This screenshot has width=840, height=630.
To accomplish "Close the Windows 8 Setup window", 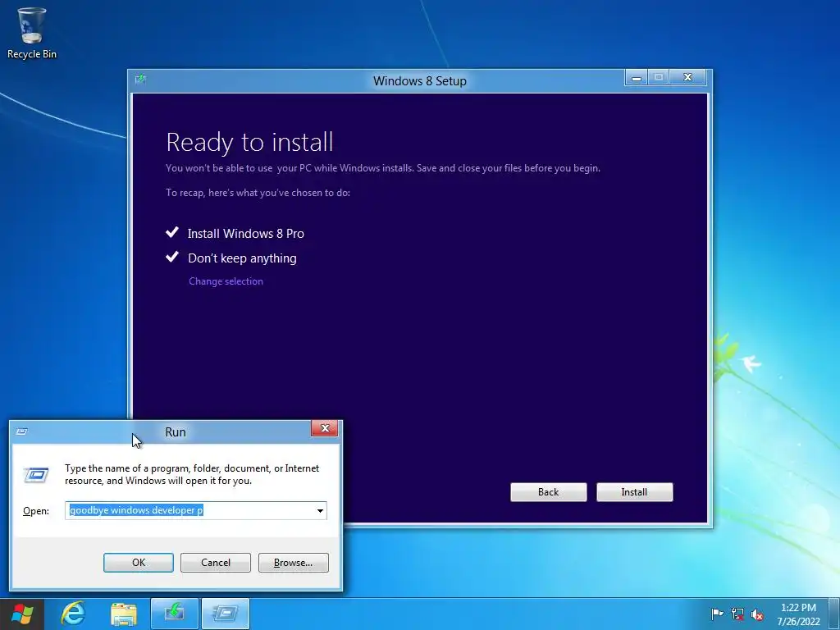I will click(688, 78).
